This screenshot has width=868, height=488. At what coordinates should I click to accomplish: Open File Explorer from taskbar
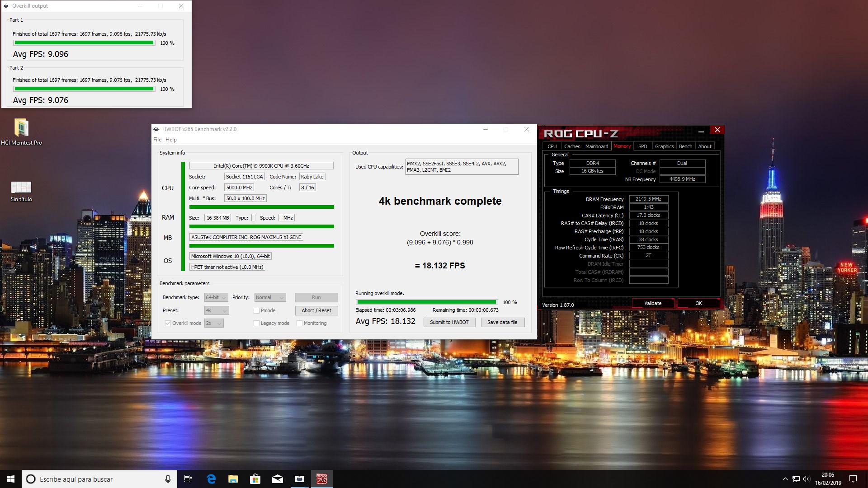[x=233, y=479]
